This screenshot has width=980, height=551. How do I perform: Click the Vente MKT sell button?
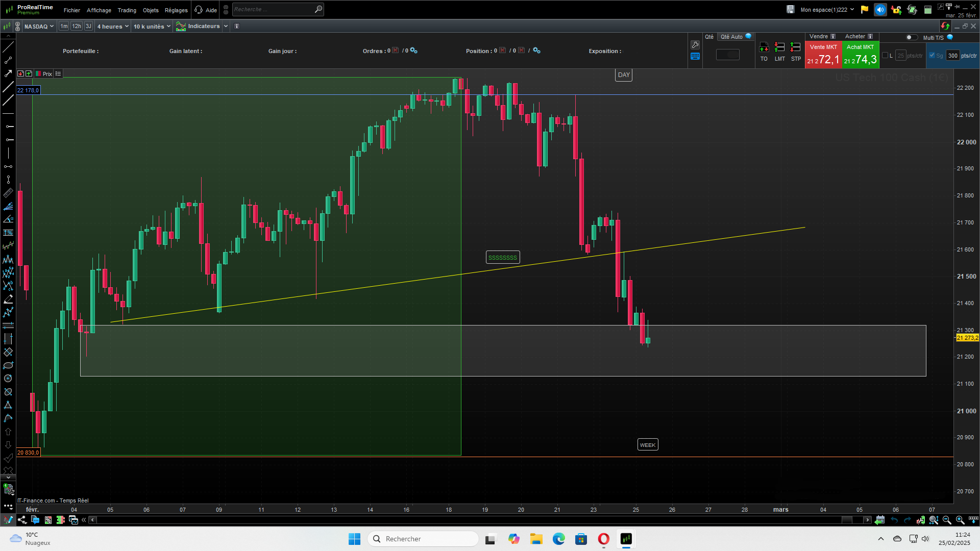tap(823, 55)
